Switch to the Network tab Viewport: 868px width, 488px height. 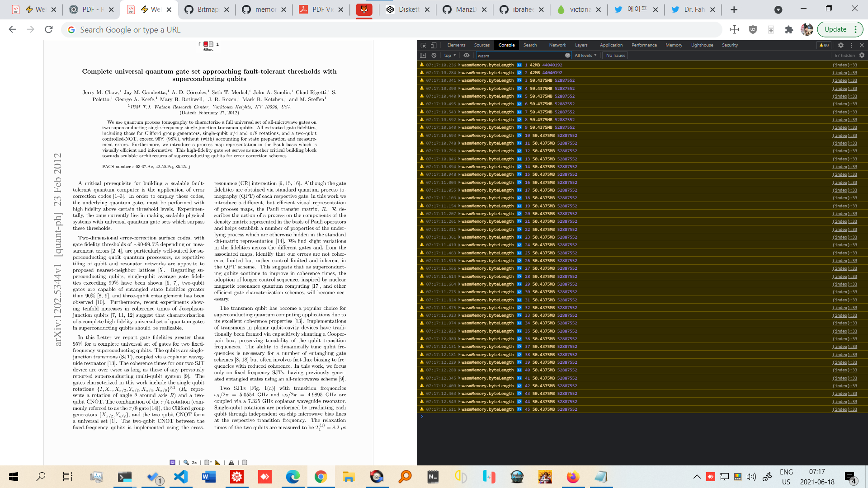557,45
